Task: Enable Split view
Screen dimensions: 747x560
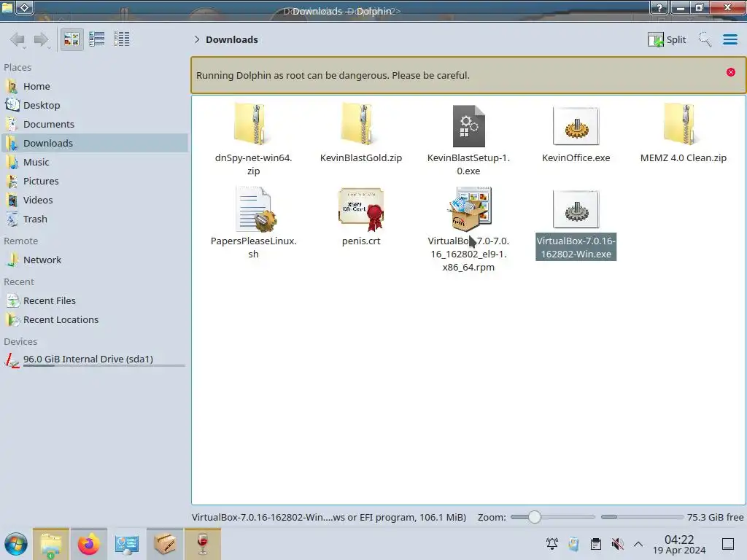Action: click(x=667, y=39)
